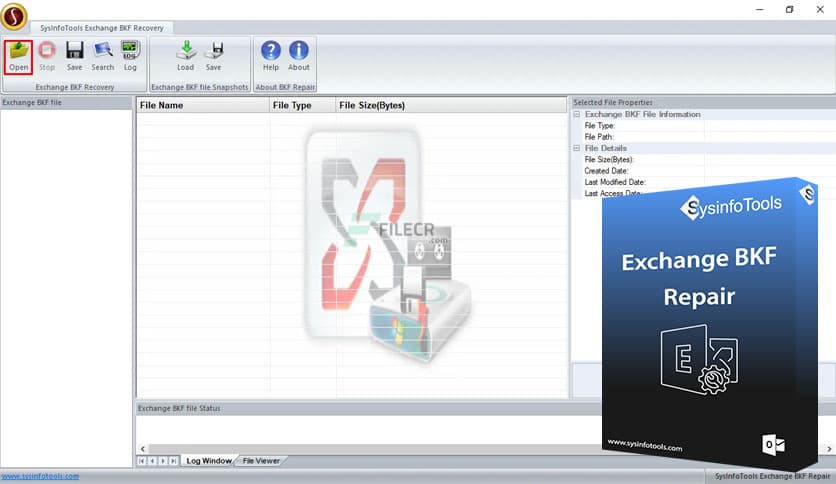Launch the Search tool
The width and height of the screenshot is (836, 484).
[x=102, y=57]
